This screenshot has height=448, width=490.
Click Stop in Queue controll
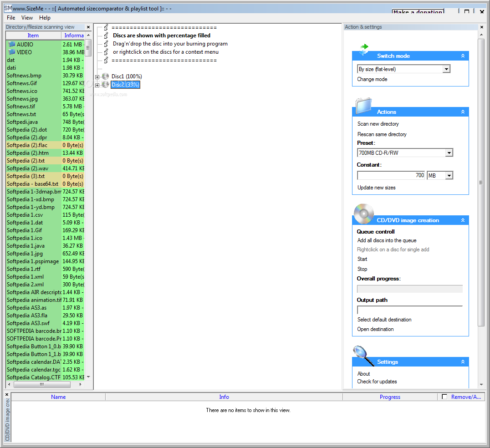[362, 269]
